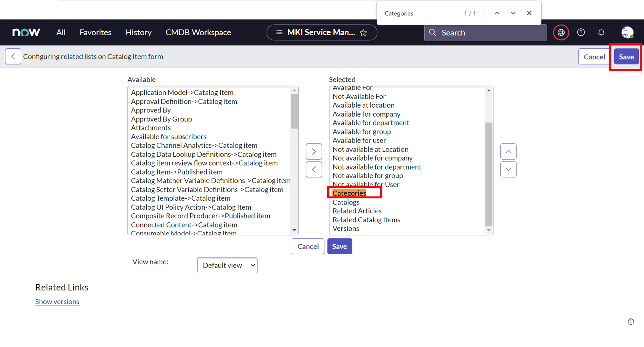Move item to Available with left arrow
The height and width of the screenshot is (347, 644).
coord(314,170)
